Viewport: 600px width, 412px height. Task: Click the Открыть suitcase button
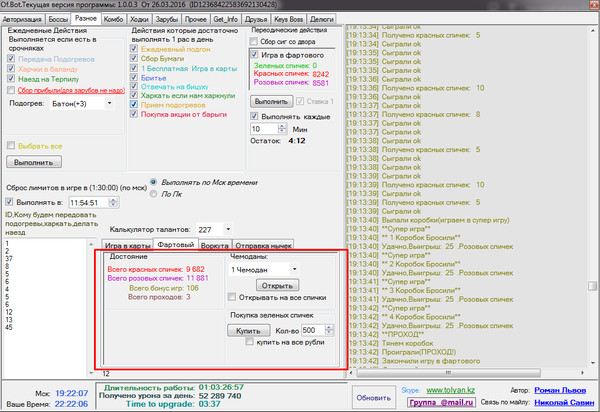tap(277, 285)
